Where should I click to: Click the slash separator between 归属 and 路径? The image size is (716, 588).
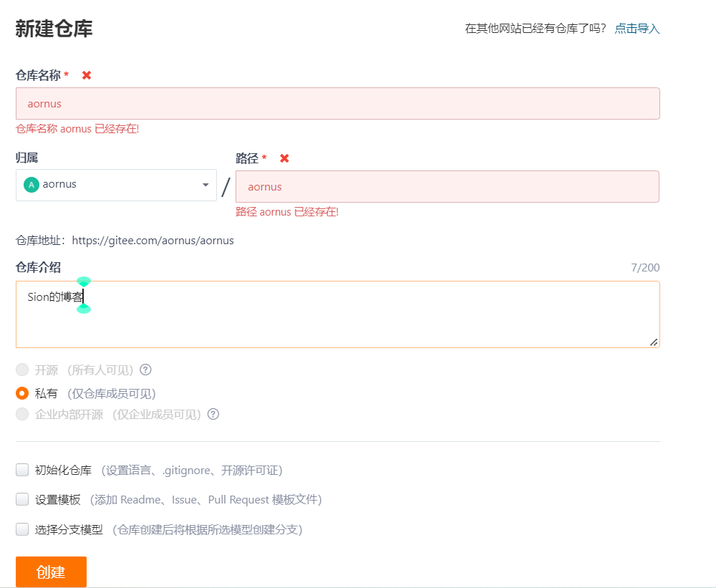point(226,185)
